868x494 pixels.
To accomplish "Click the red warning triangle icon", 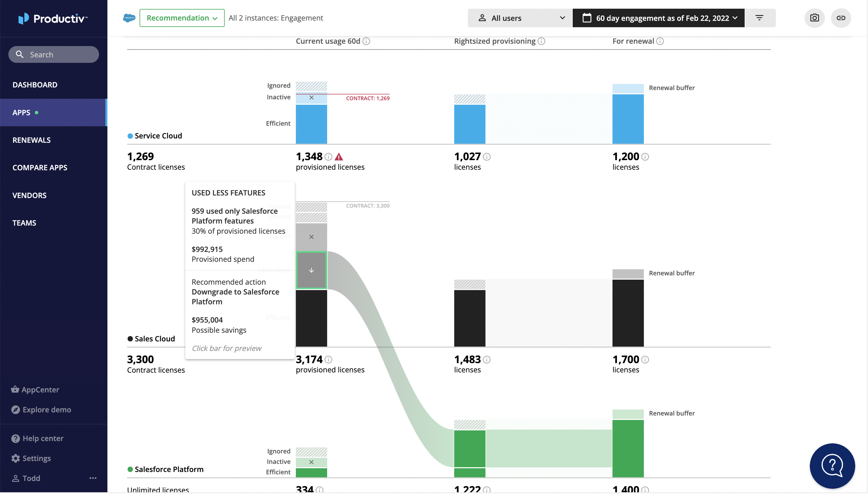I will [338, 157].
